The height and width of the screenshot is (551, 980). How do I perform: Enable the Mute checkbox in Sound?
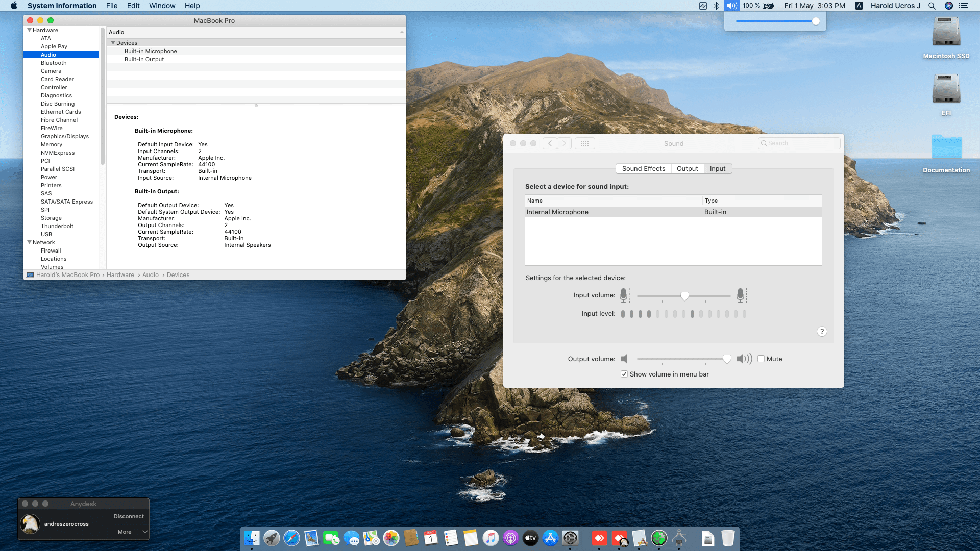coord(761,359)
